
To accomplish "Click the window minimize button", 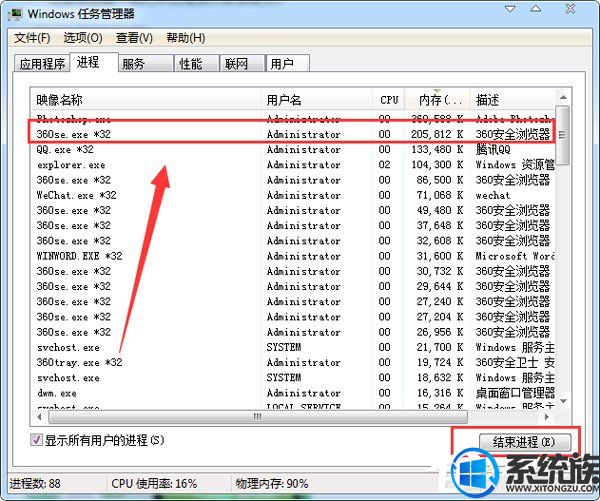I will click(x=510, y=8).
